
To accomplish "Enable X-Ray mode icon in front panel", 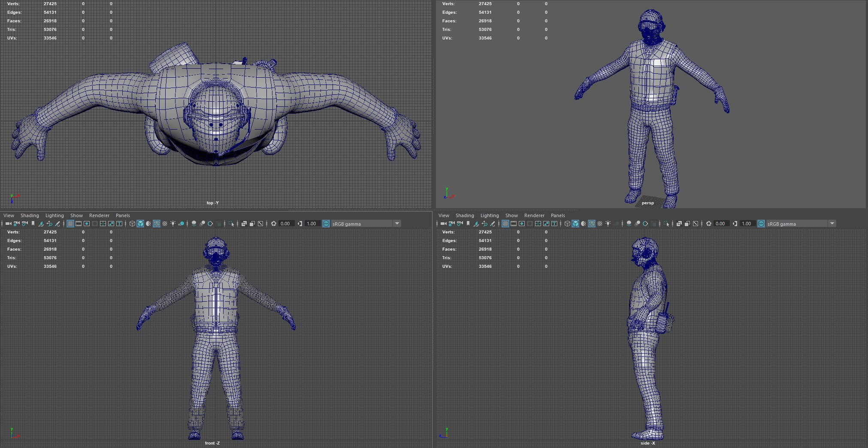I will tap(244, 224).
